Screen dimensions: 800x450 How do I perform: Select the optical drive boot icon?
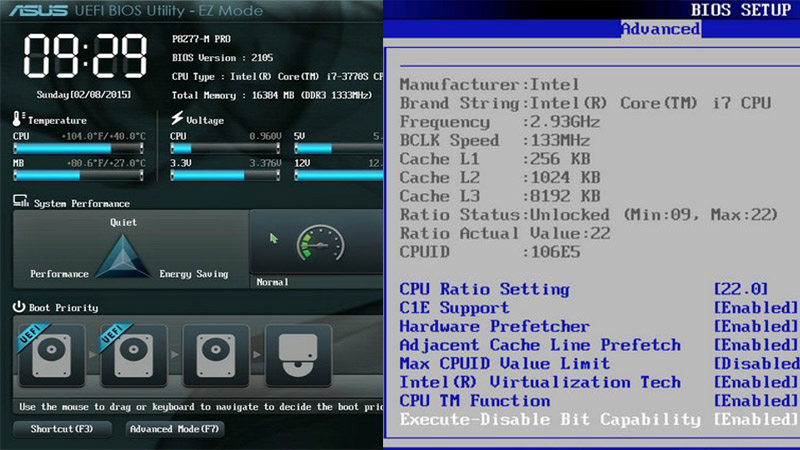298,355
